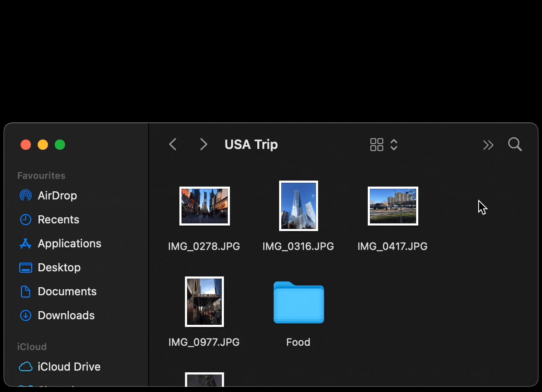Select Desktop in the sidebar
The width and height of the screenshot is (542, 392).
pyautogui.click(x=59, y=267)
